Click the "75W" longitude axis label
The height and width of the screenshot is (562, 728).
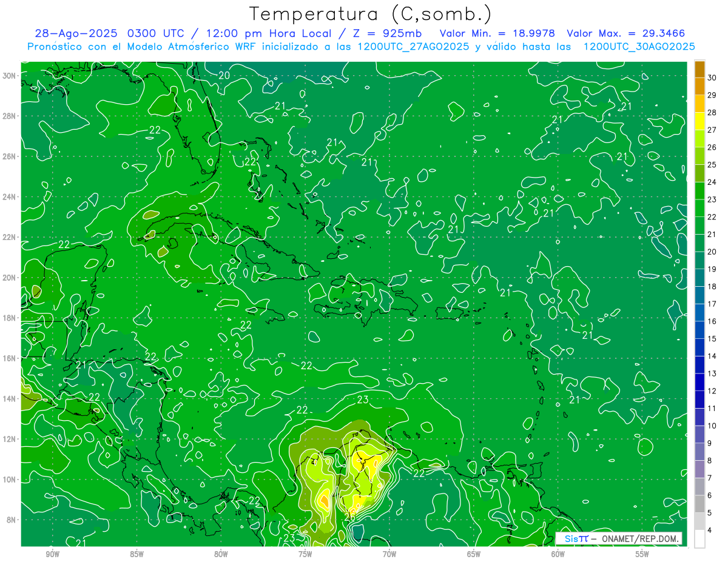click(305, 553)
